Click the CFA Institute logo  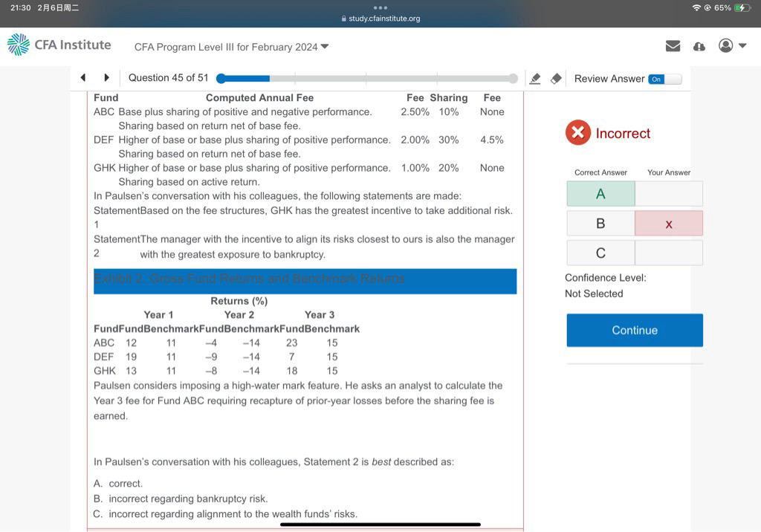click(x=59, y=45)
